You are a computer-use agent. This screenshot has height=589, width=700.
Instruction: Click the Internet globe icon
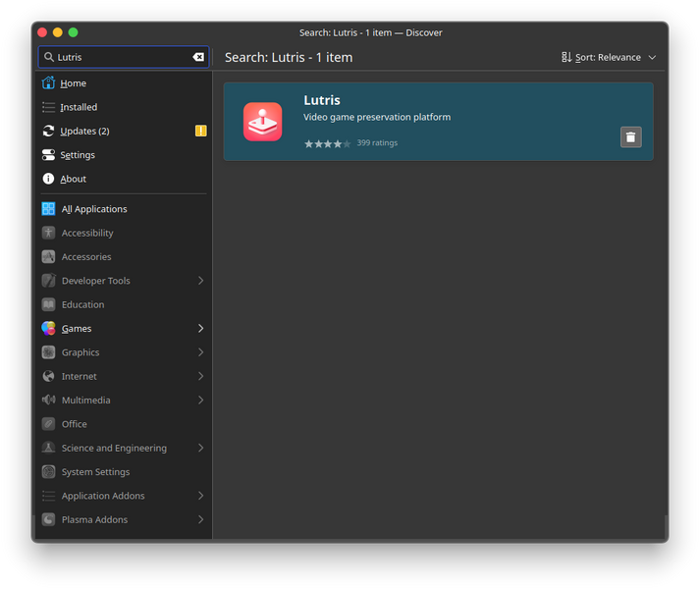click(48, 376)
